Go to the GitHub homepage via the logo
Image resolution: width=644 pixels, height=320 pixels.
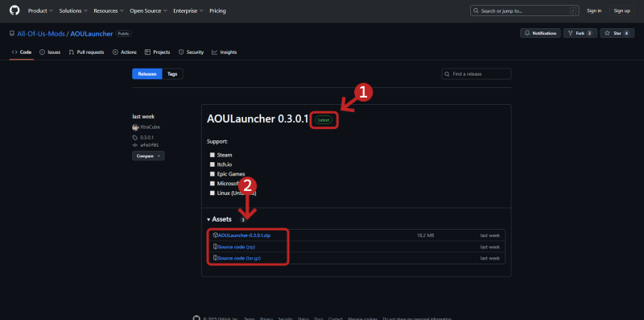[x=14, y=10]
